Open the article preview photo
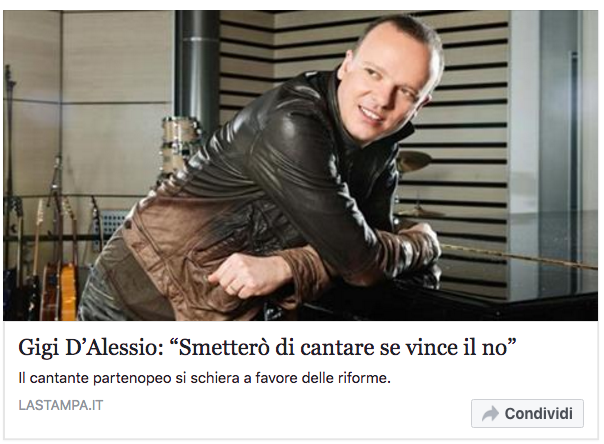The width and height of the screenshot is (604, 444). pyautogui.click(x=300, y=166)
